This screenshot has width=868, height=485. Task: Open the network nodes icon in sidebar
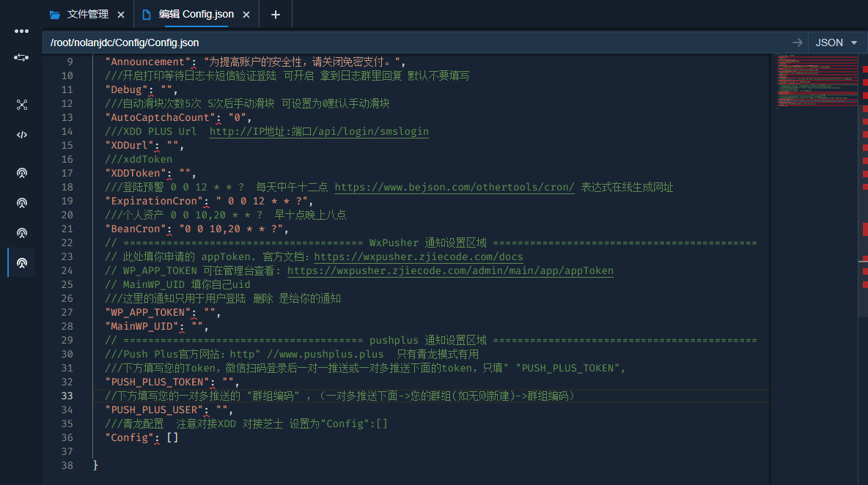pos(21,105)
